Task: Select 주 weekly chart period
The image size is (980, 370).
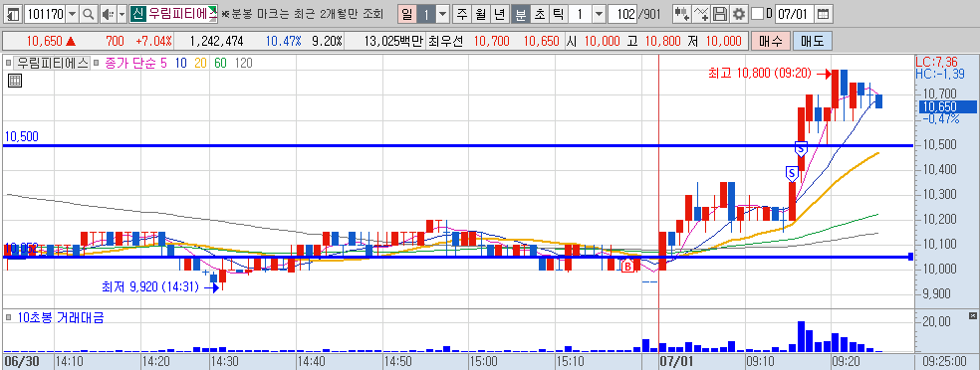Action: click(x=462, y=13)
